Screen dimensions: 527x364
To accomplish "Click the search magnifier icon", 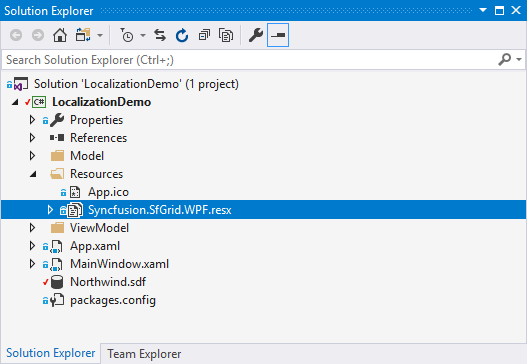I will 504,59.
